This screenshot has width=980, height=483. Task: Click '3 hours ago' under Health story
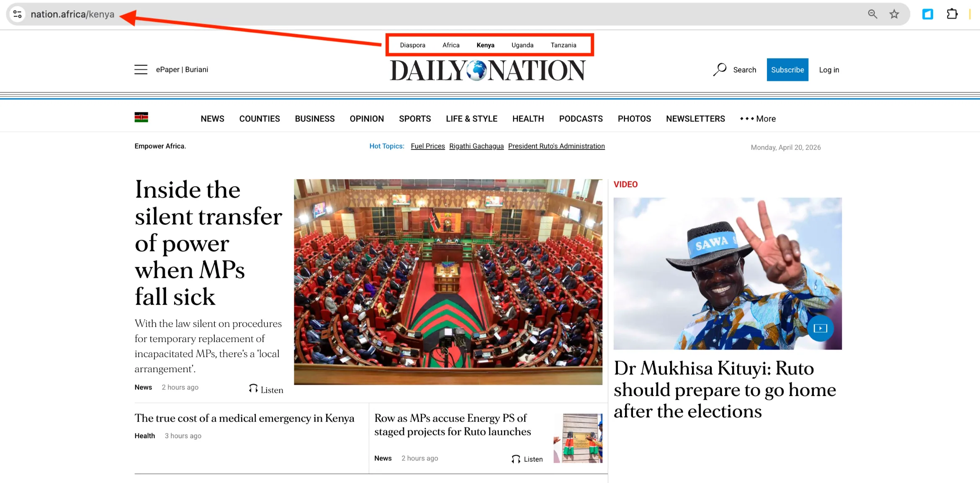tap(183, 436)
